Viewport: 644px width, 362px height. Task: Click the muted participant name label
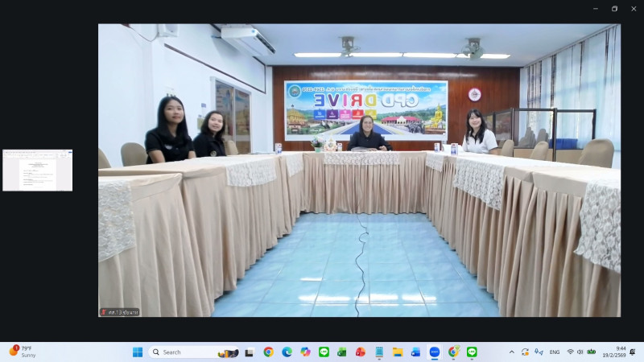pyautogui.click(x=119, y=311)
